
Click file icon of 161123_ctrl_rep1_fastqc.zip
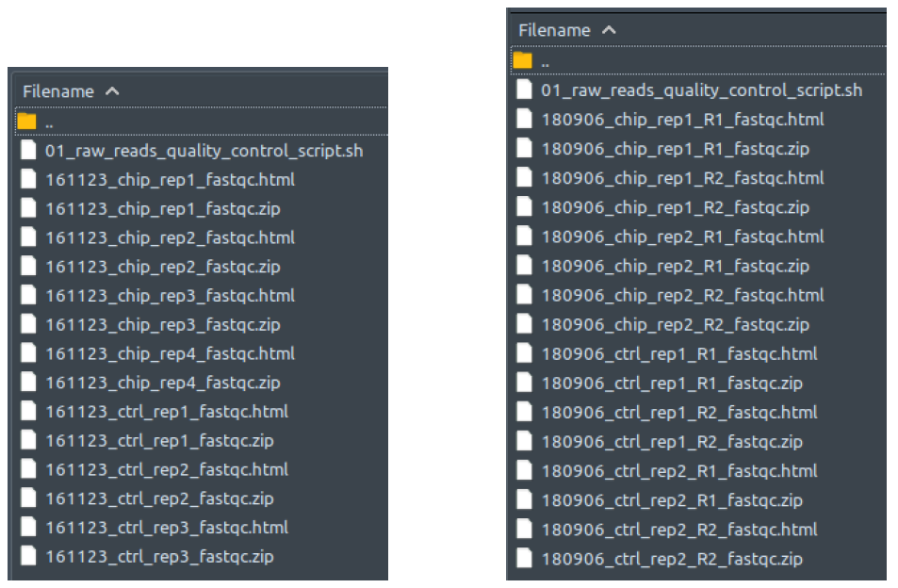pyautogui.click(x=28, y=440)
